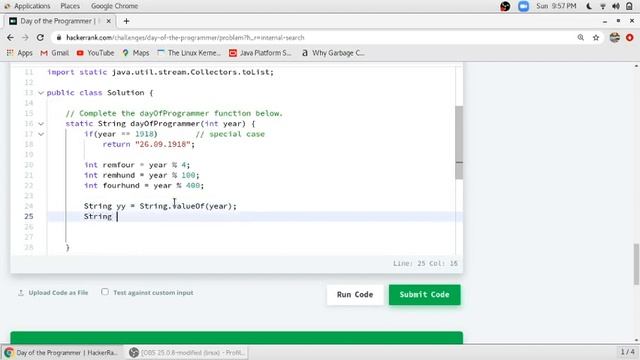The image size is (640, 360).
Task: Collapse dayOfProgrammer method at line 16
Action: tap(41, 124)
